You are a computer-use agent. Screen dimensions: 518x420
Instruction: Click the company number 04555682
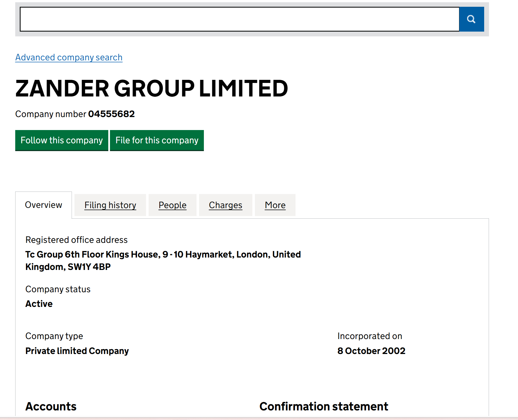click(x=111, y=114)
